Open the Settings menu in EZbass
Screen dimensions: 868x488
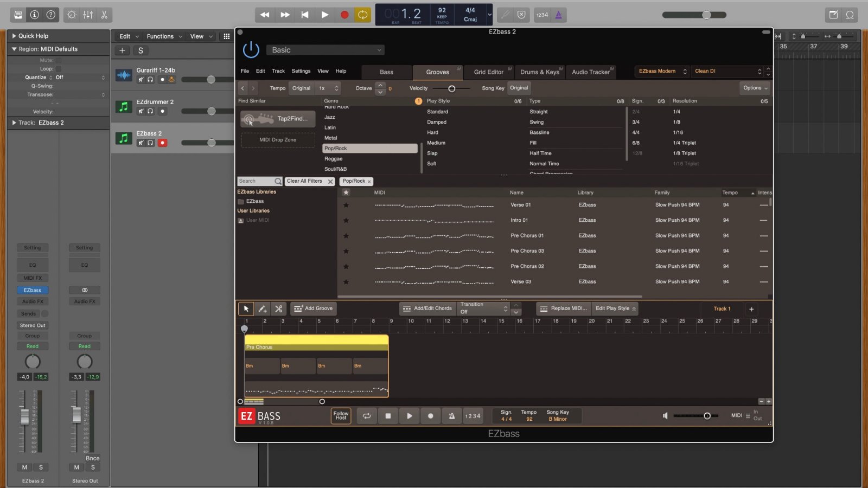[301, 71]
